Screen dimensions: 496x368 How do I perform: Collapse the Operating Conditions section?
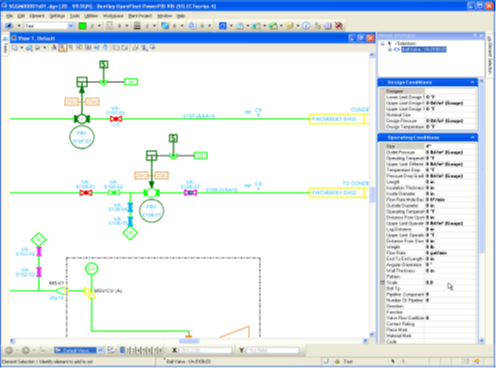pos(472,137)
